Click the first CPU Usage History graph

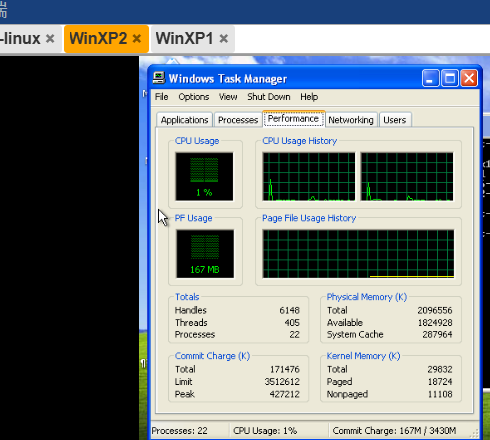[309, 177]
